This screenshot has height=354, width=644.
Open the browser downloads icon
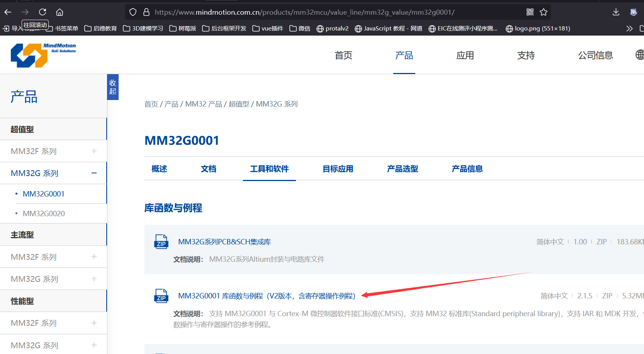616,12
